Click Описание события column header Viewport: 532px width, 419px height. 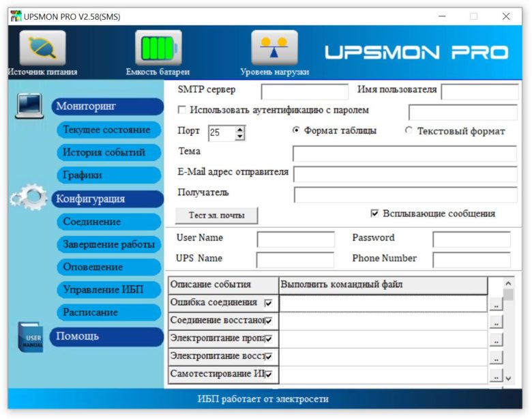(x=224, y=285)
